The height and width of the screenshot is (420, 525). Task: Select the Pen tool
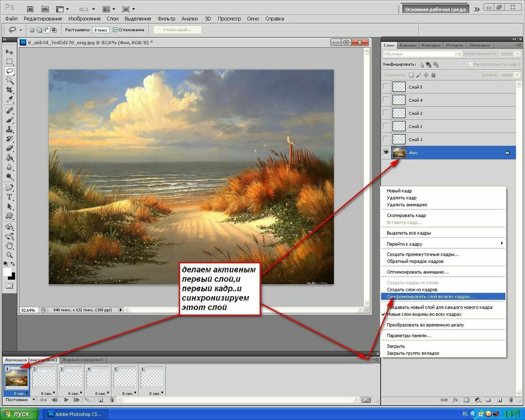click(x=10, y=188)
